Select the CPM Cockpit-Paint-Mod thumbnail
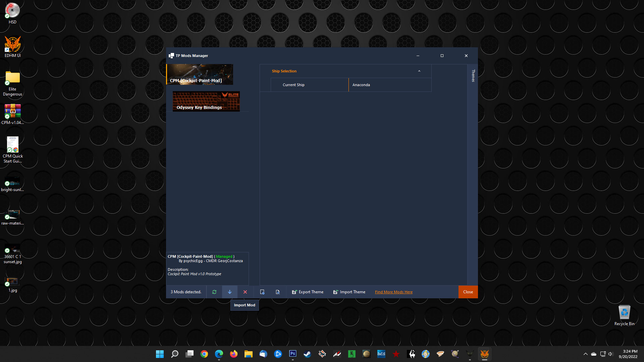This screenshot has height=362, width=644. [200, 74]
